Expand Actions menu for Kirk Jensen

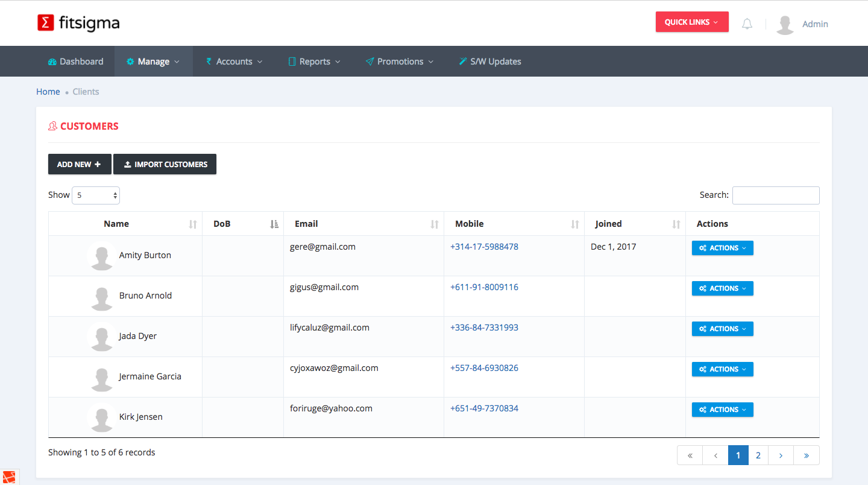722,410
